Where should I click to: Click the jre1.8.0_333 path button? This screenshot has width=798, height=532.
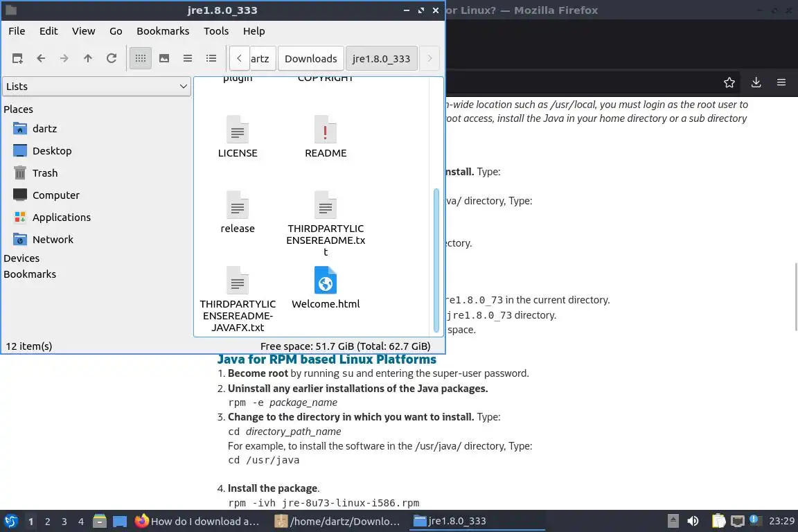pyautogui.click(x=381, y=59)
